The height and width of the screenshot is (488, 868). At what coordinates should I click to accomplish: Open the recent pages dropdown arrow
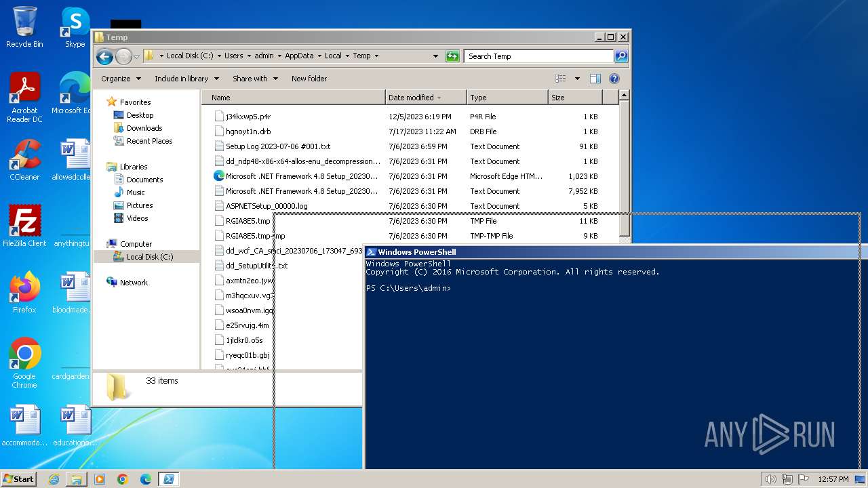coord(137,56)
